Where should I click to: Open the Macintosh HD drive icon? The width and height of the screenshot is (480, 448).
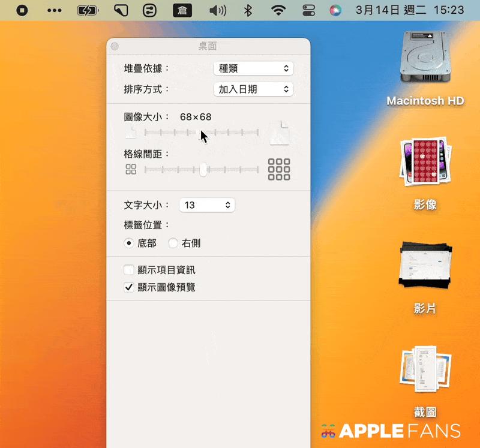pos(426,60)
